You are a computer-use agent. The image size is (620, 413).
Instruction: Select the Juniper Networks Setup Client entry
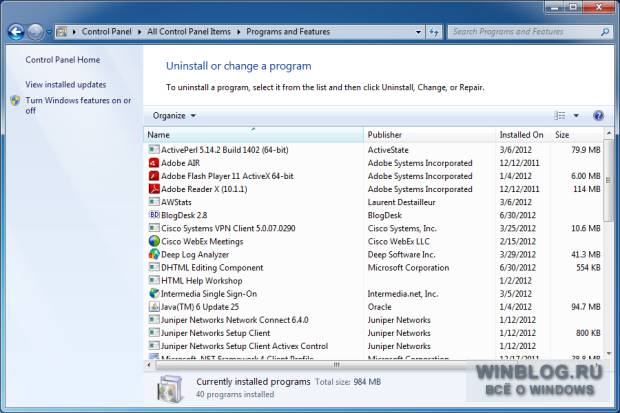215,333
